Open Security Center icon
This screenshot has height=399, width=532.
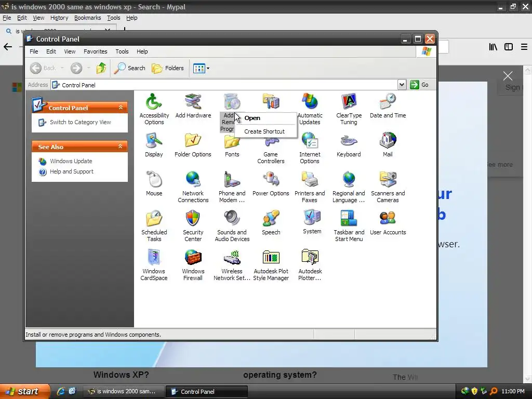[x=193, y=227]
